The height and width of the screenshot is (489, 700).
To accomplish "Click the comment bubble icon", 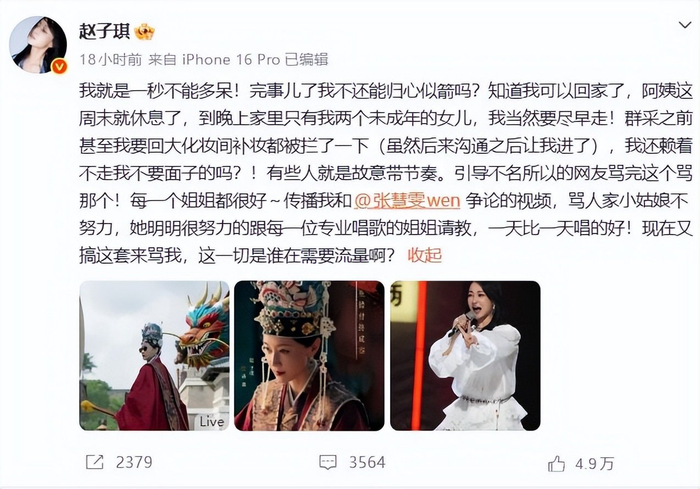I will 328,462.
